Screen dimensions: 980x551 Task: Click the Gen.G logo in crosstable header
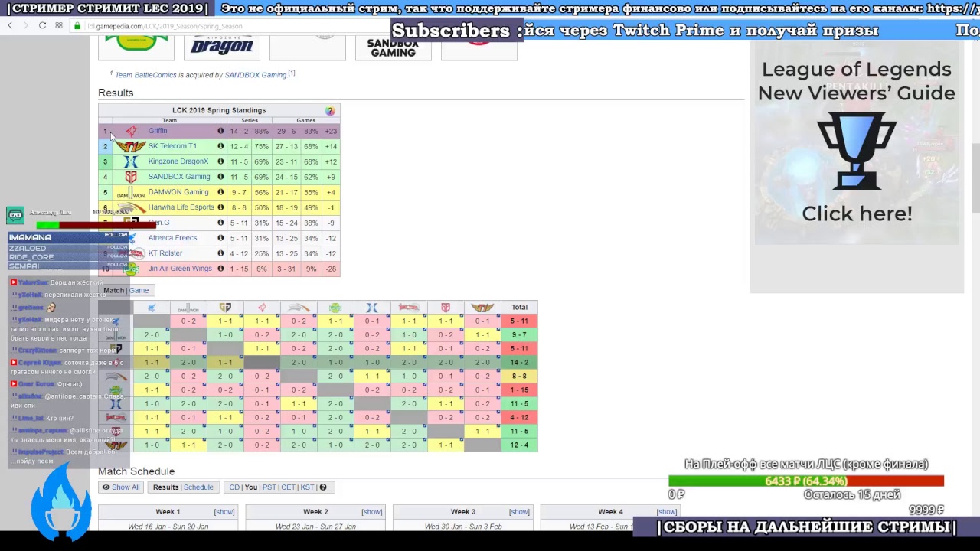[225, 308]
